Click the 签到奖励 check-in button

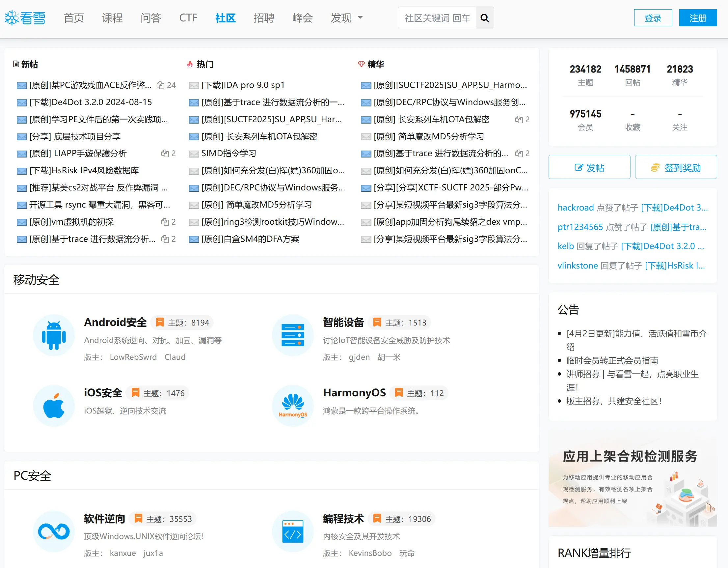point(676,167)
